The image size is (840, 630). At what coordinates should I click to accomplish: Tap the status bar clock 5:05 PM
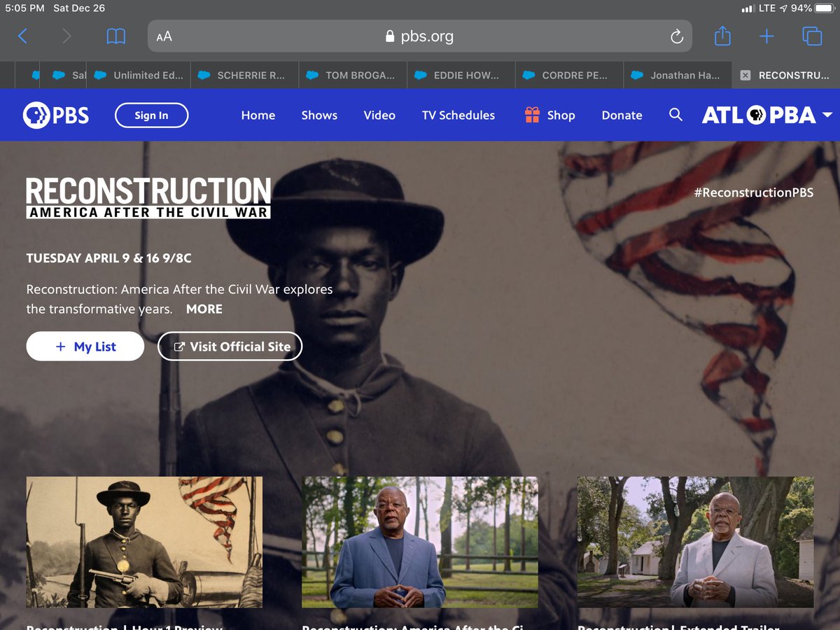click(x=24, y=8)
